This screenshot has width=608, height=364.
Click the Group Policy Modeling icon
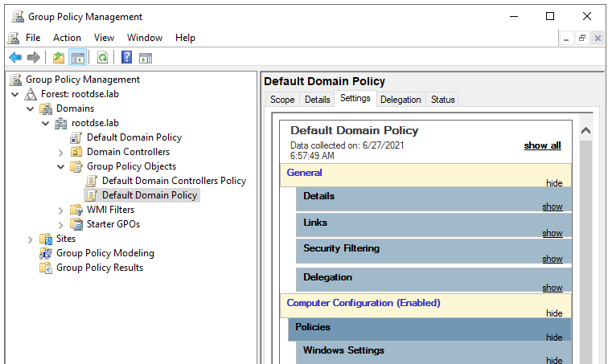tap(46, 253)
